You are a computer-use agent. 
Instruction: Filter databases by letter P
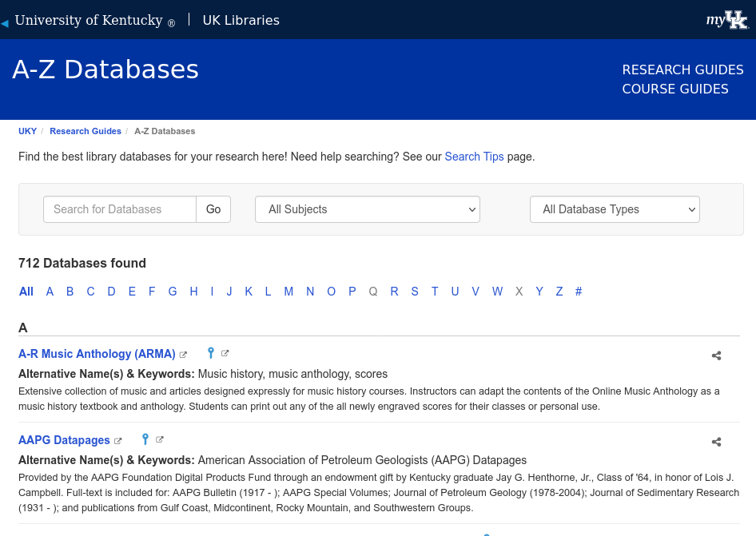tap(352, 292)
